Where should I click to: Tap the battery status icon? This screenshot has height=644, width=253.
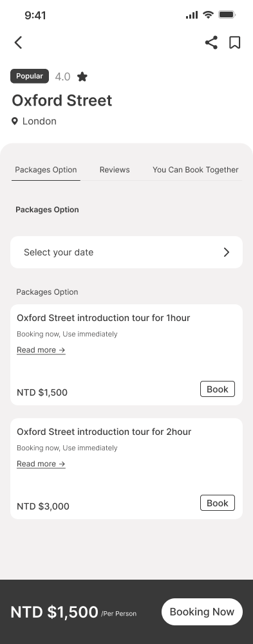pos(227,15)
